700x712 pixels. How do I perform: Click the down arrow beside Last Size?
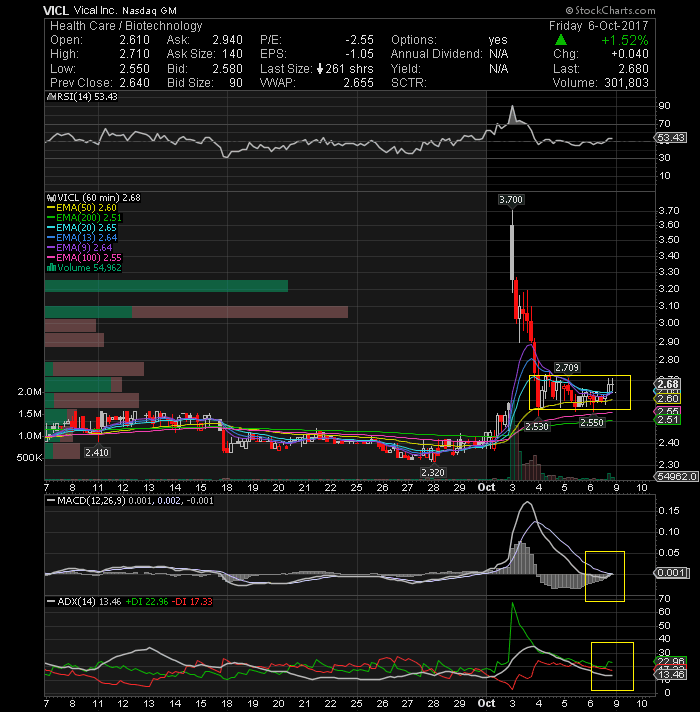pos(320,69)
